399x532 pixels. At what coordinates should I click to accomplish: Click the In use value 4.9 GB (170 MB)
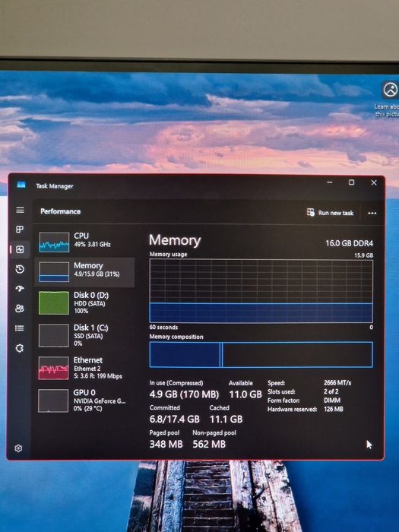[184, 394]
